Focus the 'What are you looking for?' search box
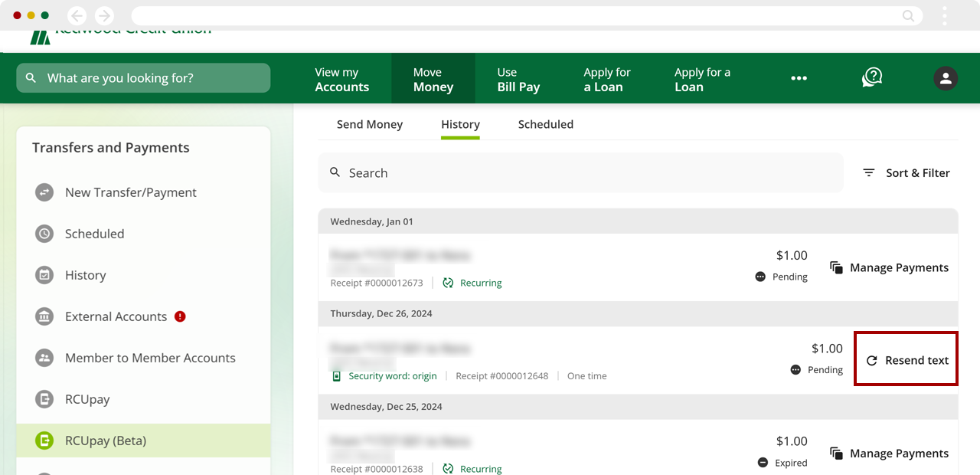The height and width of the screenshot is (475, 980). (143, 78)
